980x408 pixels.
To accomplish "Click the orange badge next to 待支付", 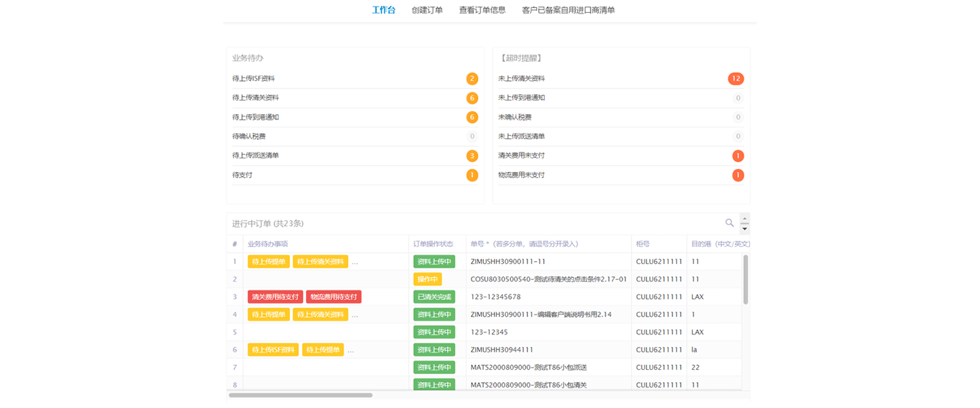I will point(472,175).
